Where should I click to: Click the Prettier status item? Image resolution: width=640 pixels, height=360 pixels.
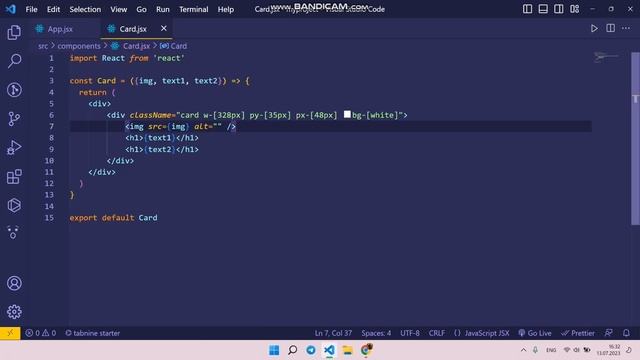tap(578, 333)
